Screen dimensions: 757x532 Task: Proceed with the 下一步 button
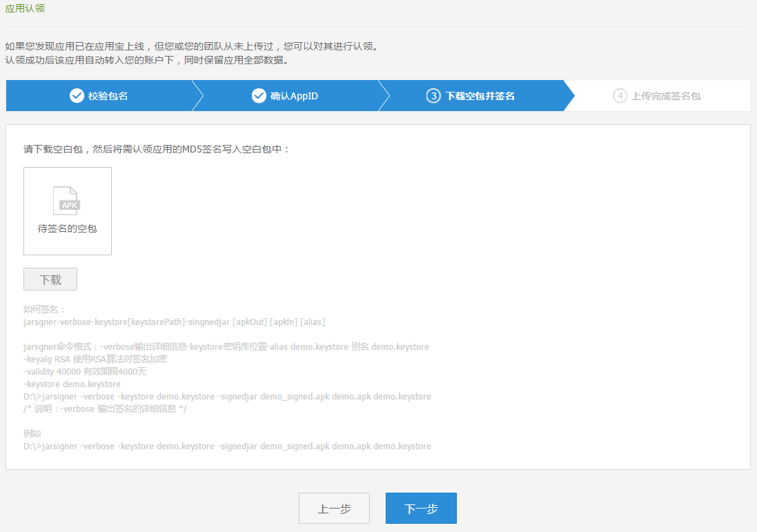[x=421, y=509]
